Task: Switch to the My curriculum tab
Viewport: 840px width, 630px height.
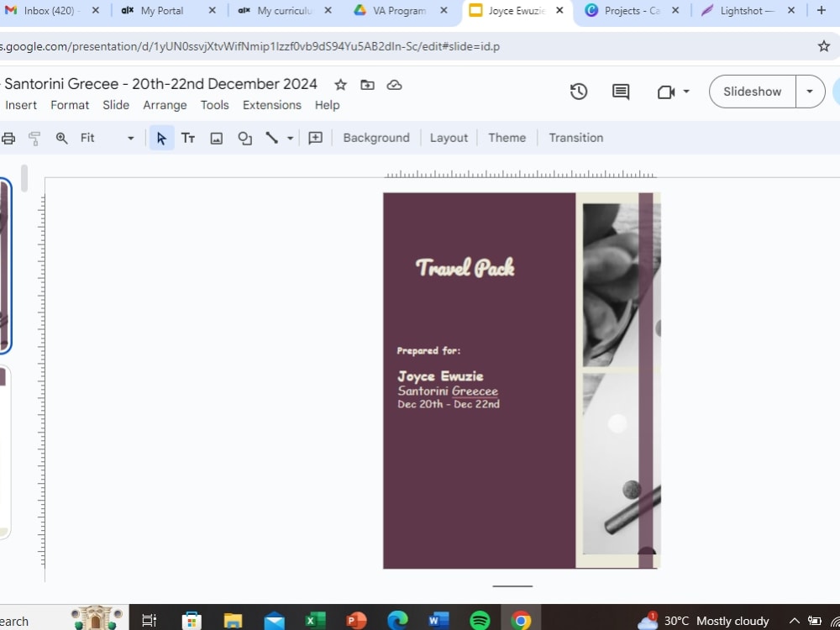Action: click(285, 11)
